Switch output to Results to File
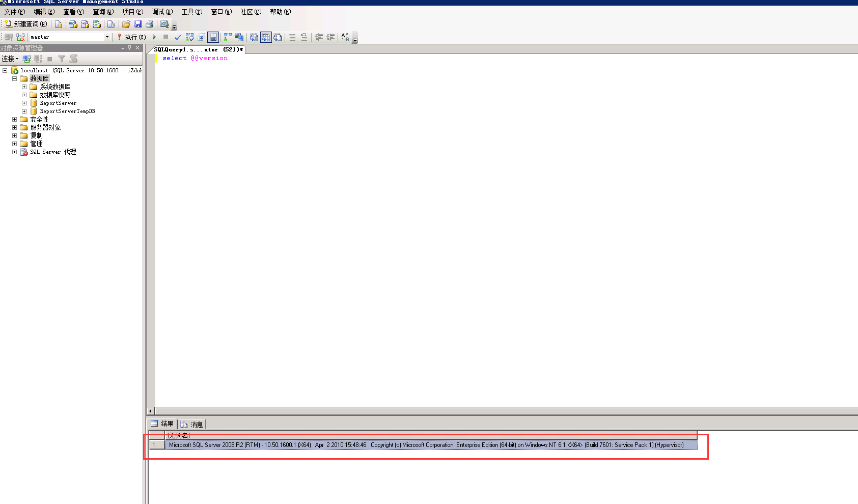The width and height of the screenshot is (858, 504). point(278,37)
